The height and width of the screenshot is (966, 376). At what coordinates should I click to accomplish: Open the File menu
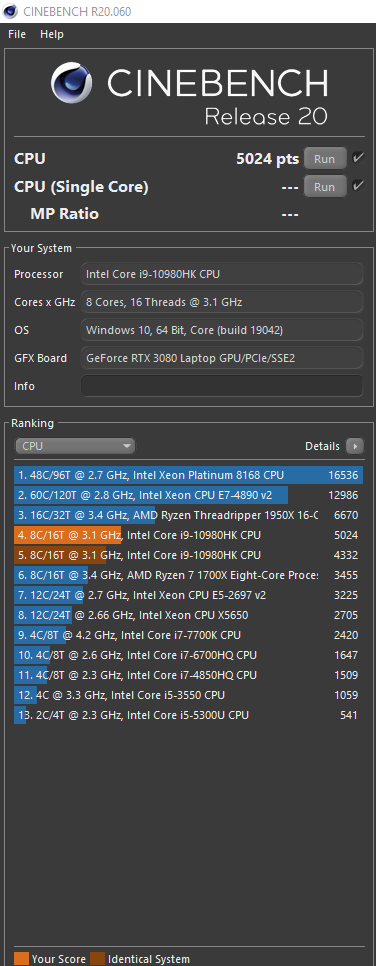pyautogui.click(x=17, y=34)
